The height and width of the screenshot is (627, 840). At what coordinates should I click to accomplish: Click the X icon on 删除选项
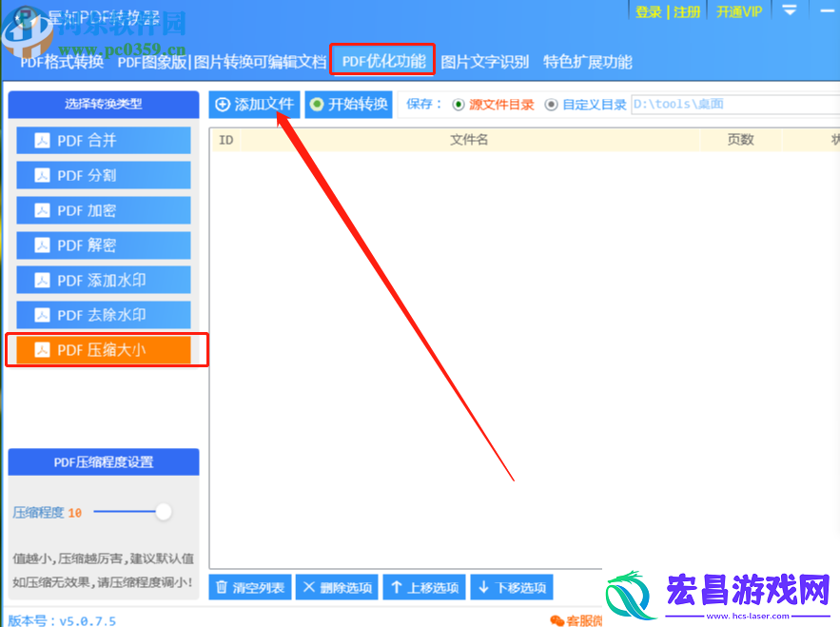pyautogui.click(x=309, y=587)
